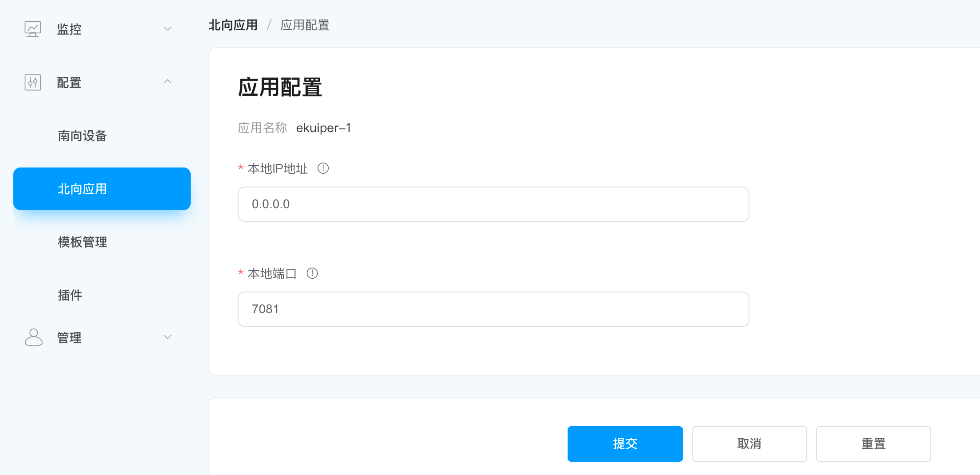Expand the 监控 menu chevron
Image resolution: width=980 pixels, height=475 pixels.
168,29
